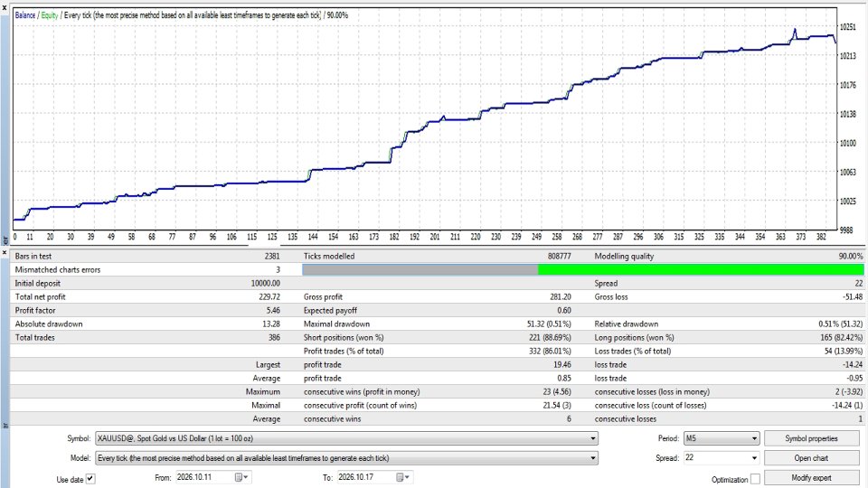Image resolution: width=868 pixels, height=488 pixels.
Task: Click the Open chart button
Action: 811,458
